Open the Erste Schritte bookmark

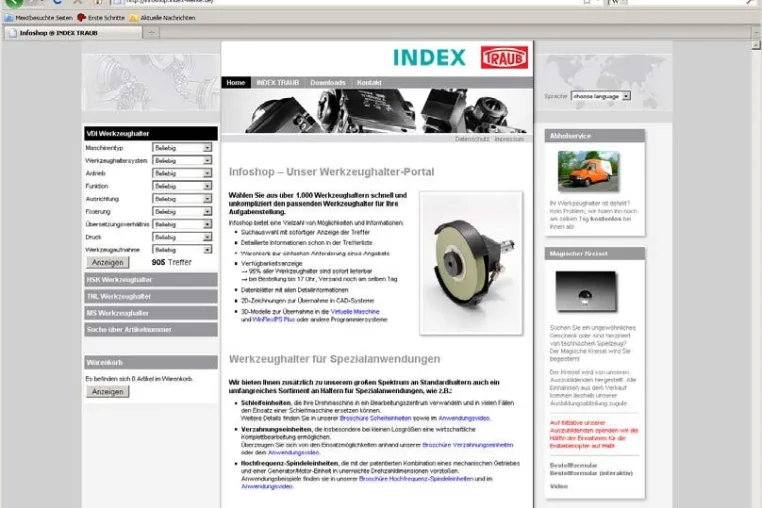[101, 18]
